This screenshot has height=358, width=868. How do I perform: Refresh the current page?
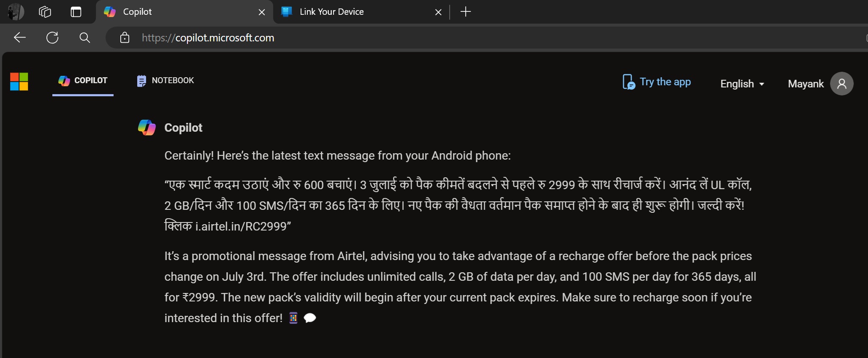[52, 38]
